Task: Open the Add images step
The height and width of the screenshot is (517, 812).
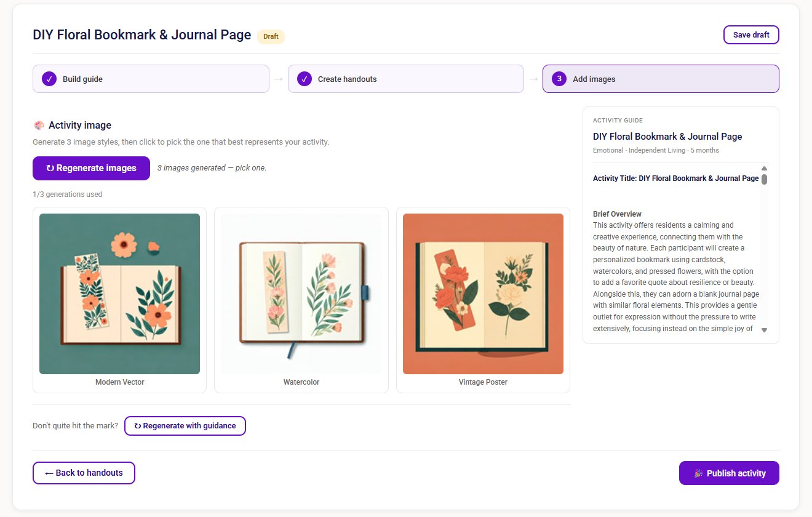Action: click(x=661, y=79)
